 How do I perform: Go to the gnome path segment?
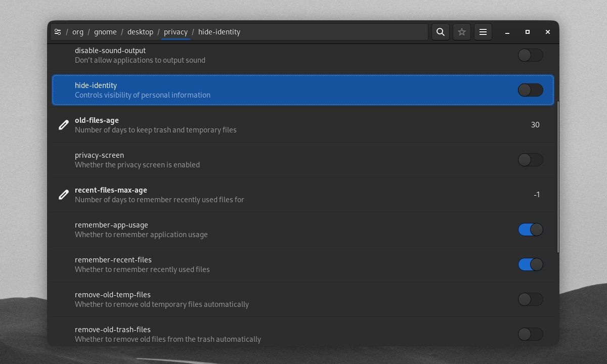(105, 32)
